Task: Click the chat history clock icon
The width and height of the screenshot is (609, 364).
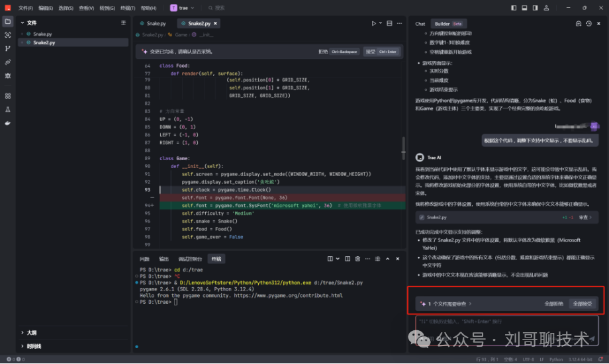Action: (x=588, y=24)
